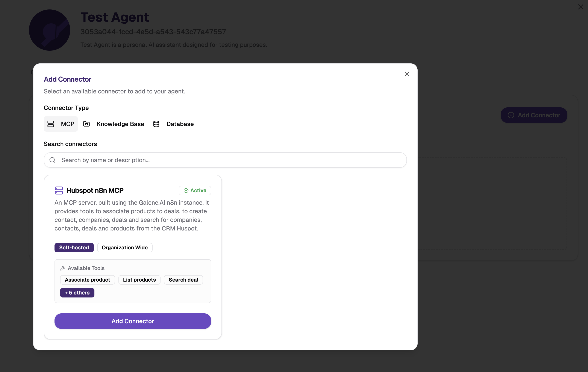This screenshot has height=372, width=588.
Task: Select the MCP connector type tab
Action: coord(61,124)
